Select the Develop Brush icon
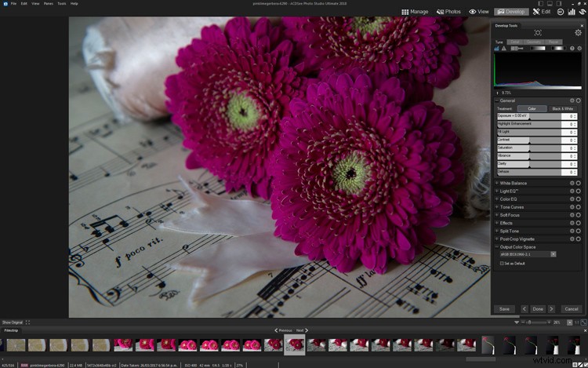The image size is (588, 368). point(517,49)
